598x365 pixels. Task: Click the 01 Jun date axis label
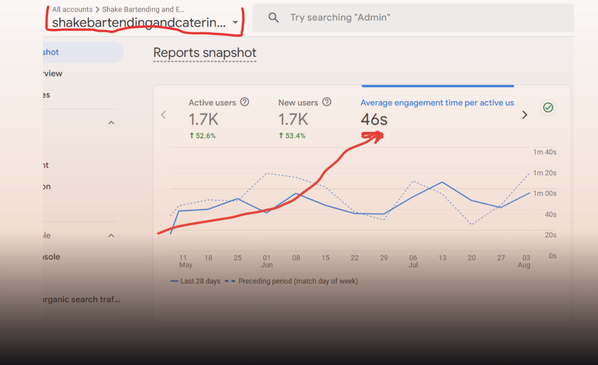(x=267, y=261)
